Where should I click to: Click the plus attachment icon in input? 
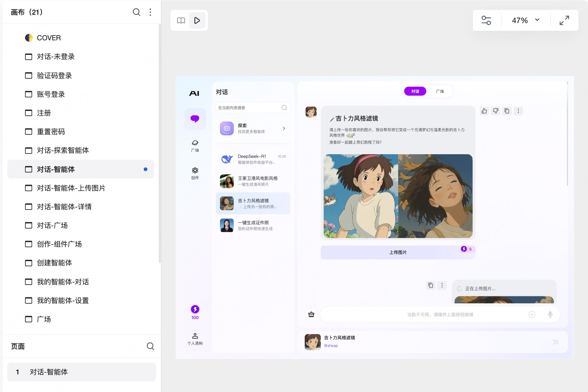click(x=532, y=314)
